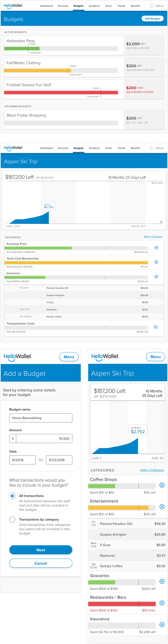Image resolution: width=168 pixels, height=644 pixels.
Task: Expand Yacht Club Membership with plus icon
Action: [x=156, y=262]
